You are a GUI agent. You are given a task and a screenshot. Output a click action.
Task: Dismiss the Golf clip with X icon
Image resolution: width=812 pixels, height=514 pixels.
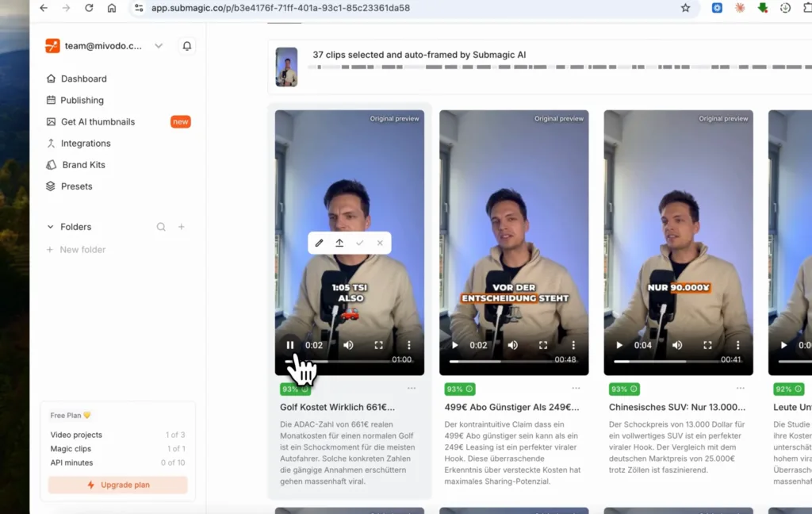tap(380, 243)
